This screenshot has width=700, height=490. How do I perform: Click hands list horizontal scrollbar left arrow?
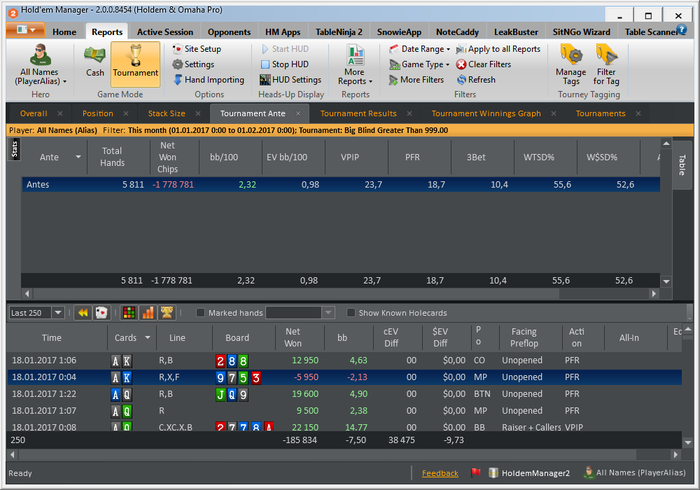click(x=12, y=454)
